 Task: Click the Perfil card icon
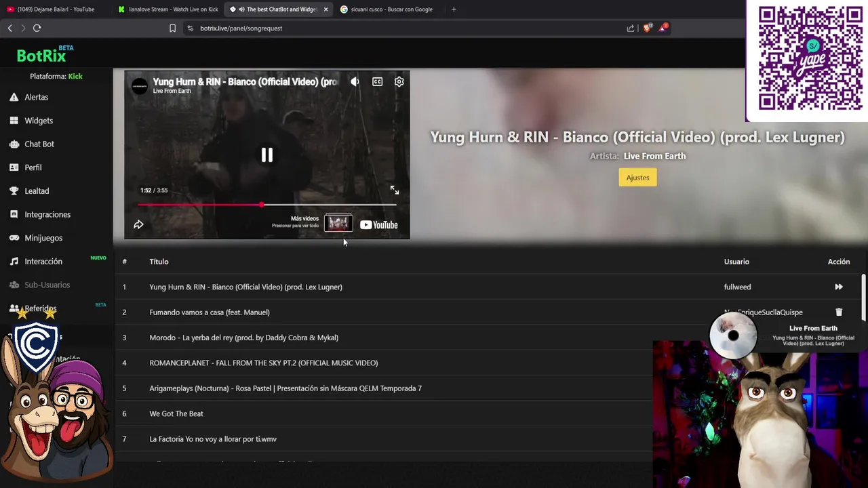14,167
